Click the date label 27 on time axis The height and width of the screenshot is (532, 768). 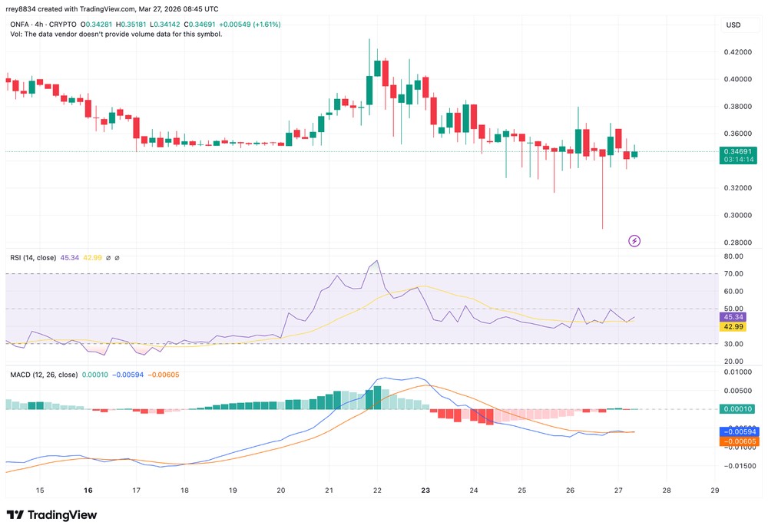click(x=618, y=490)
